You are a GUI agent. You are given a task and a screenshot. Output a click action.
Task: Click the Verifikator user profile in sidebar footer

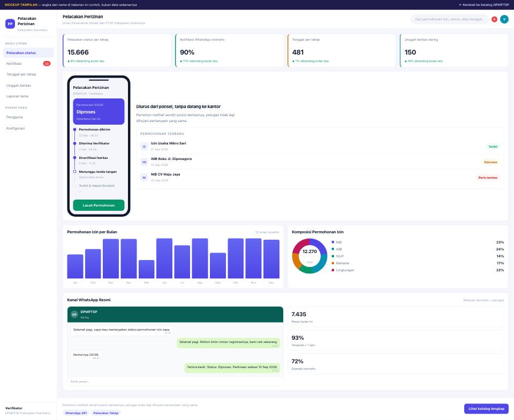click(28, 410)
